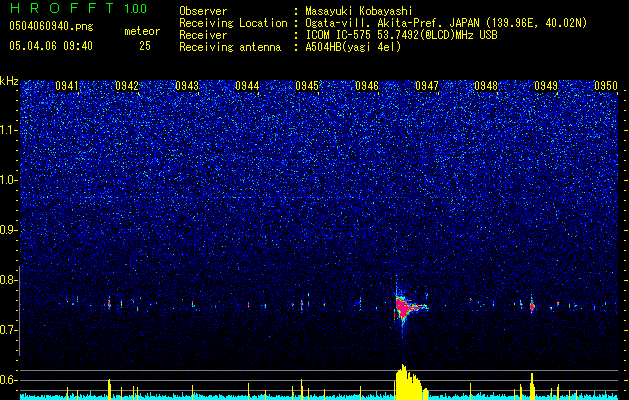Click the 0943 time marker

tap(187, 86)
